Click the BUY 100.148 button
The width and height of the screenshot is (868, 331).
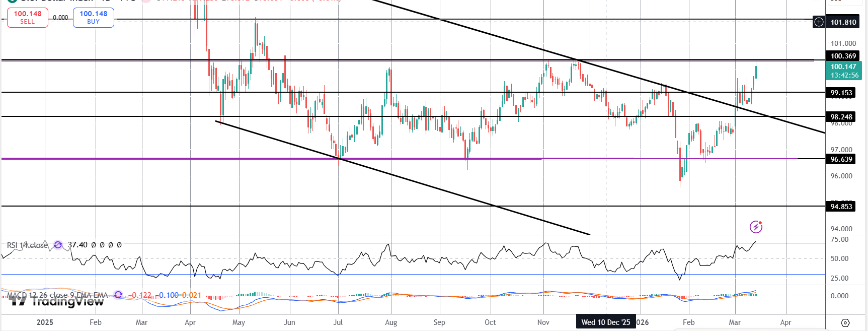point(94,18)
